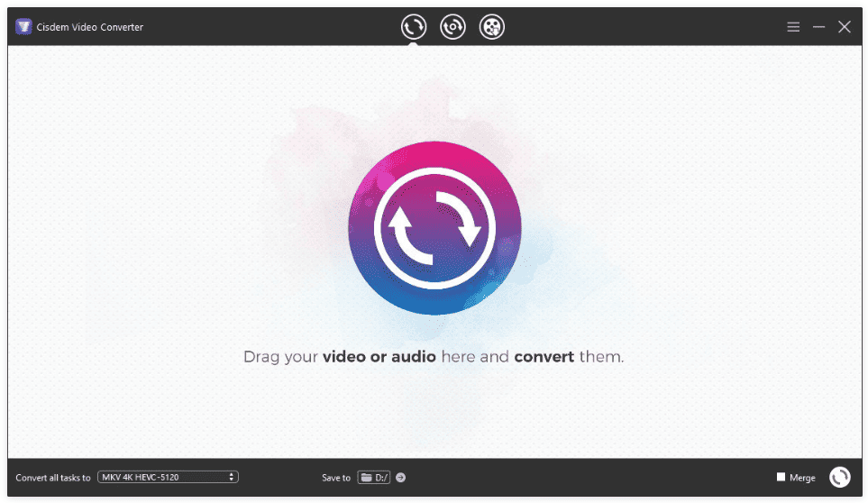Screen dimensions: 868x503
Task: Enable the Merge checkbox
Action: click(781, 477)
